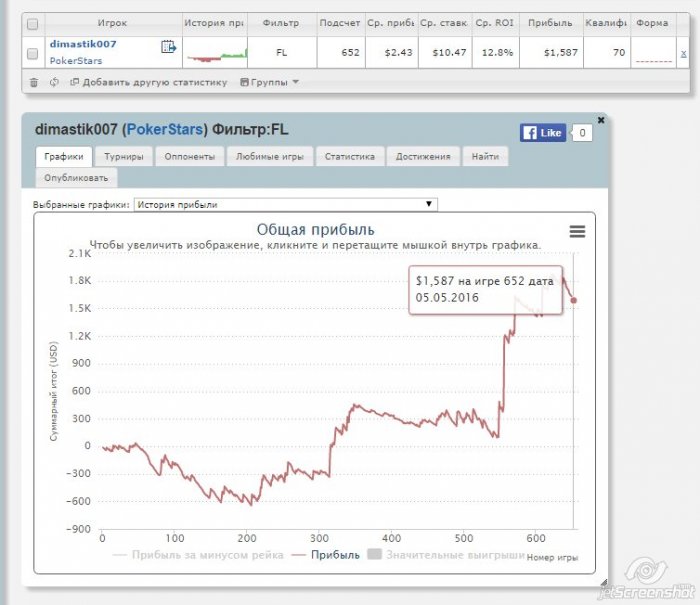This screenshot has width=700, height=605.
Task: Toggle the Прибыль за минусом рейка legend series
Action: tap(198, 555)
